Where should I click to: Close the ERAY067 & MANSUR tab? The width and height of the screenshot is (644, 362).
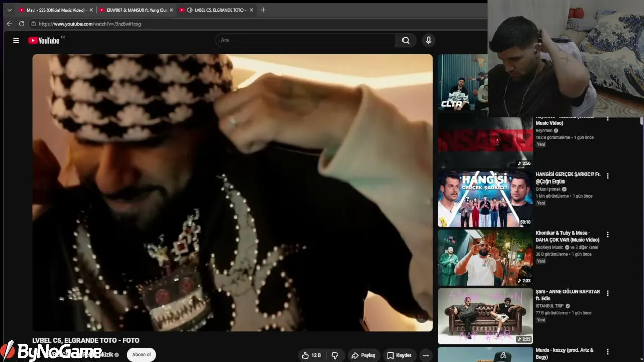click(171, 10)
